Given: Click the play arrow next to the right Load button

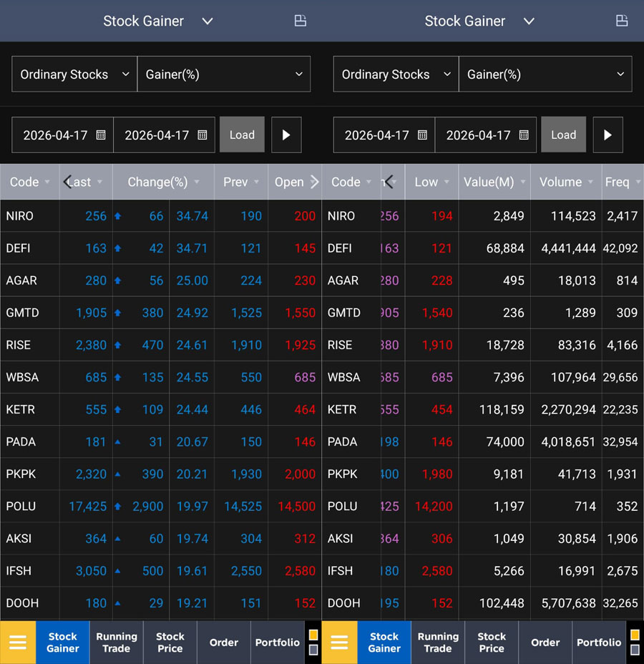Looking at the screenshot, I should [x=608, y=135].
